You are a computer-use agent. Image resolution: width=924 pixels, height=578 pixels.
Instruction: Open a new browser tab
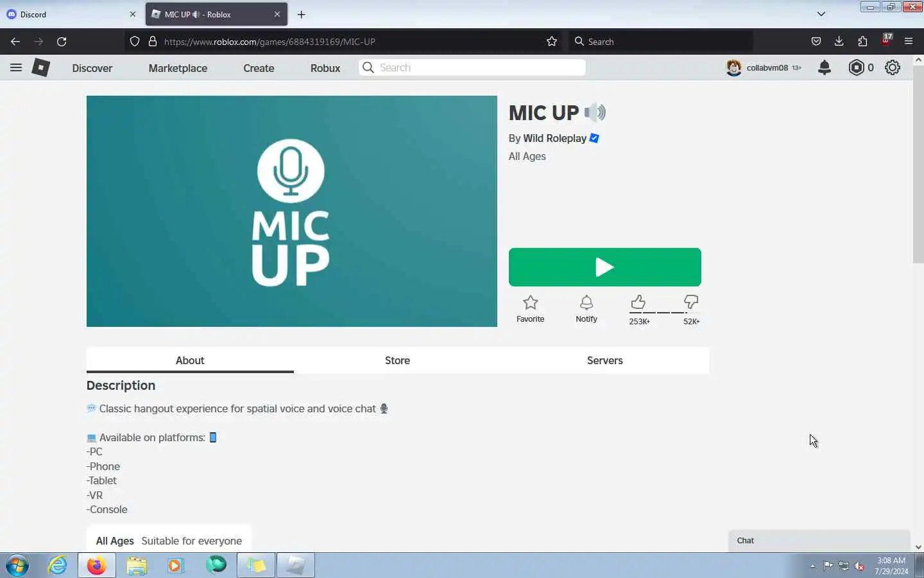click(302, 14)
